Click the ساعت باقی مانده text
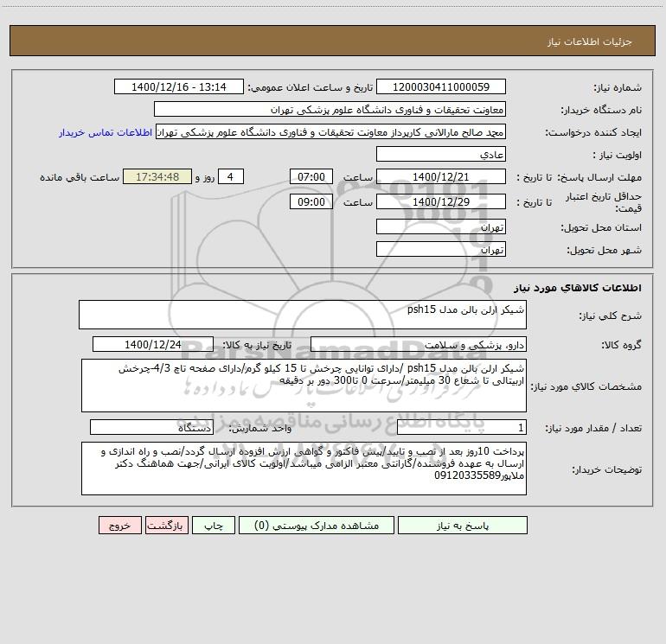 [x=80, y=177]
